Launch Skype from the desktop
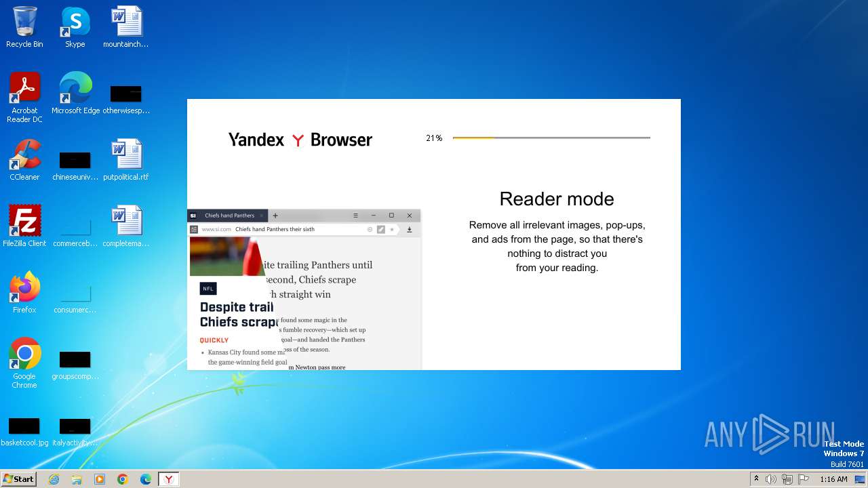The image size is (868, 488). (x=75, y=27)
